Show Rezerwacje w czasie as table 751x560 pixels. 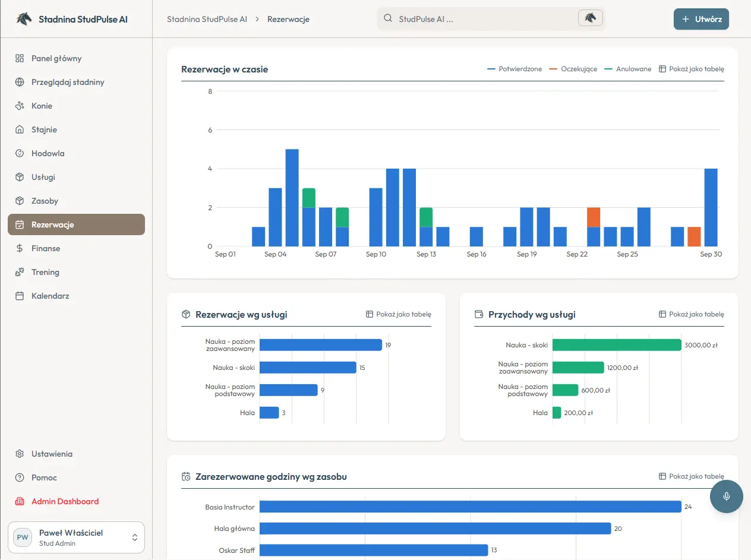point(692,69)
